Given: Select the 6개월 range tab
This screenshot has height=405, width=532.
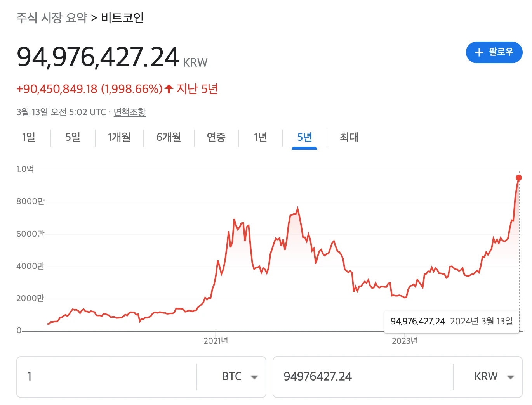Looking at the screenshot, I should 169,137.
